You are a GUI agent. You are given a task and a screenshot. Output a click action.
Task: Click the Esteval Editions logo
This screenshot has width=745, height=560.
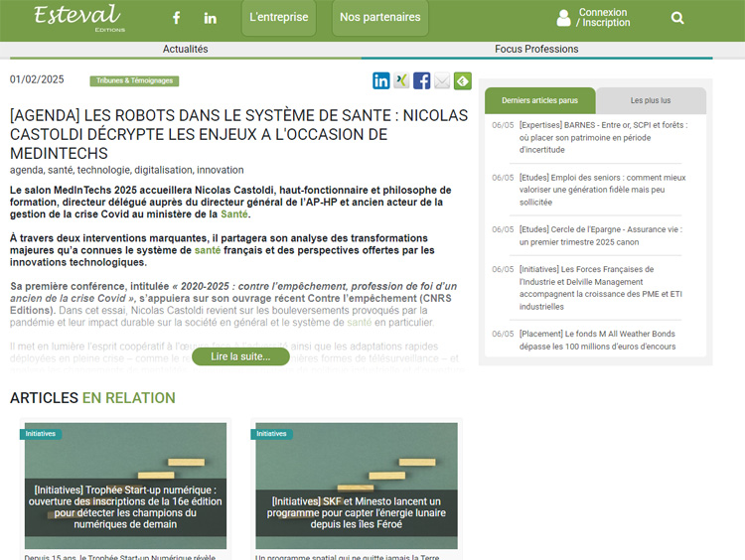[76, 17]
